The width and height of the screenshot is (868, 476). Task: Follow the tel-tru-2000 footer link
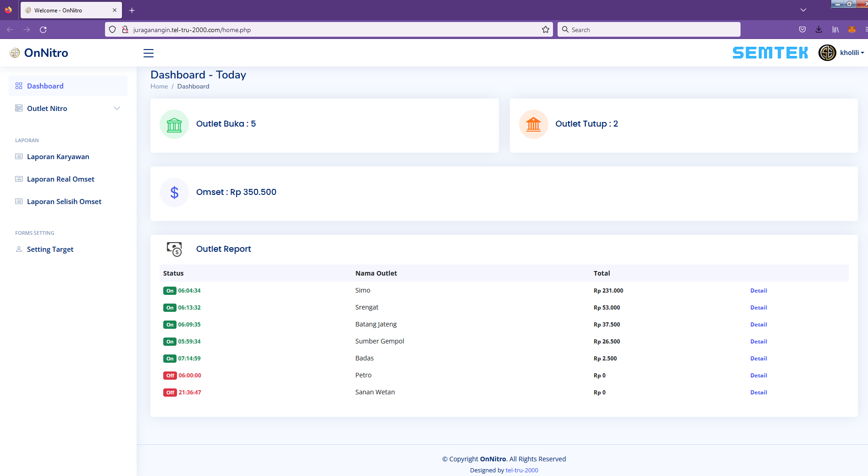pyautogui.click(x=522, y=470)
